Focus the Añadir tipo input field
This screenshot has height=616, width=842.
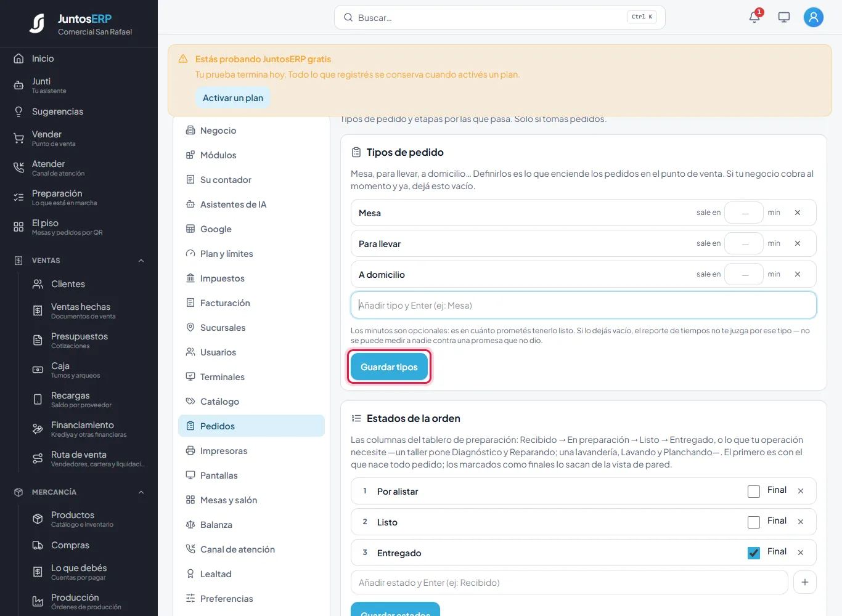click(584, 305)
